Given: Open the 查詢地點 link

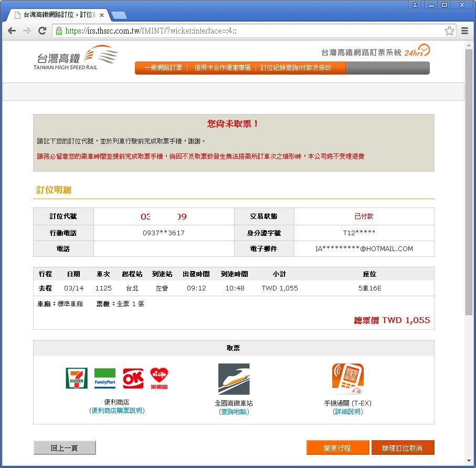Looking at the screenshot, I should pos(234,412).
